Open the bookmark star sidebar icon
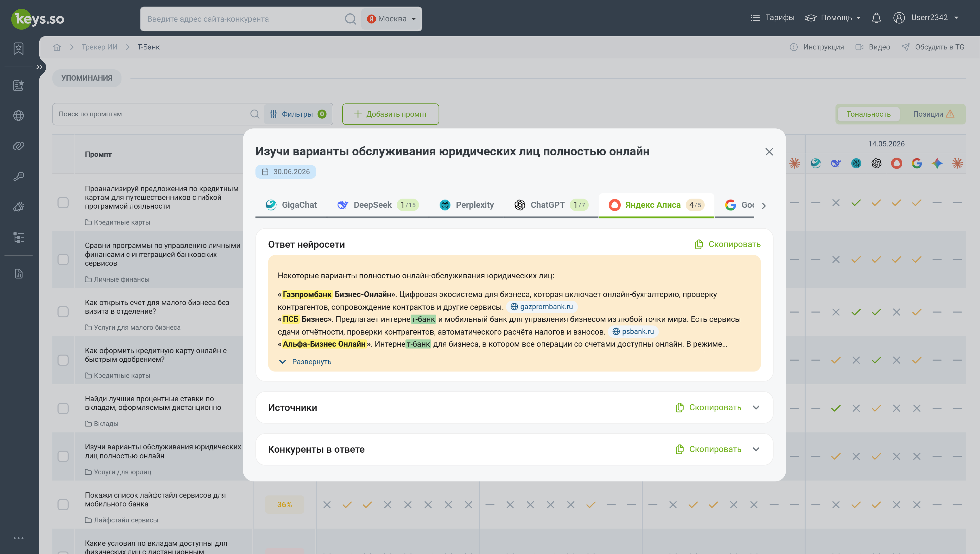980x554 pixels. click(18, 48)
